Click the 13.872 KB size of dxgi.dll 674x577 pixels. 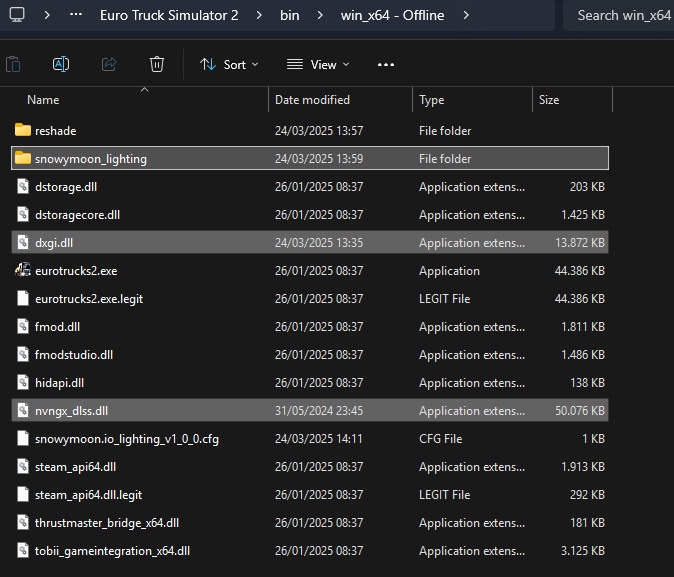coord(580,242)
